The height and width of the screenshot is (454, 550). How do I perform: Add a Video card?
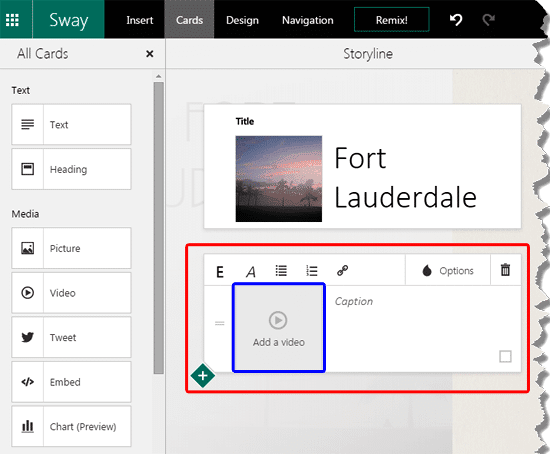[71, 293]
